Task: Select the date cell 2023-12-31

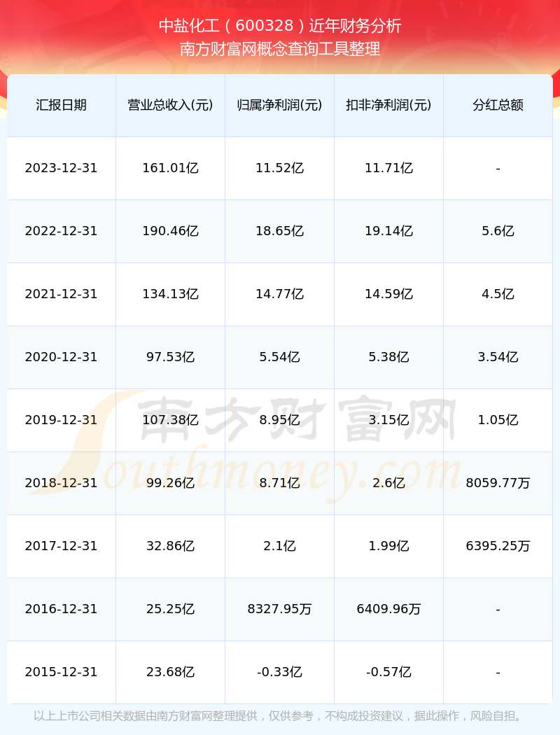Action: tap(61, 168)
